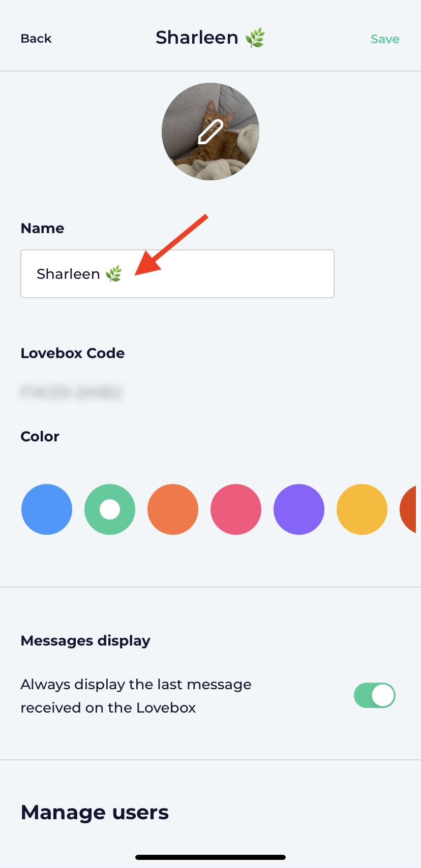Open the cat profile picture
The width and height of the screenshot is (421, 868).
[x=211, y=132]
